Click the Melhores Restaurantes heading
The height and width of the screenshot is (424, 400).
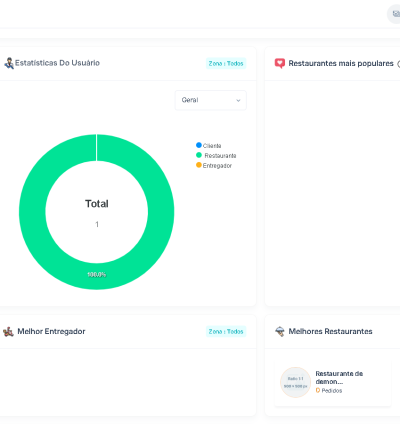[x=330, y=331]
